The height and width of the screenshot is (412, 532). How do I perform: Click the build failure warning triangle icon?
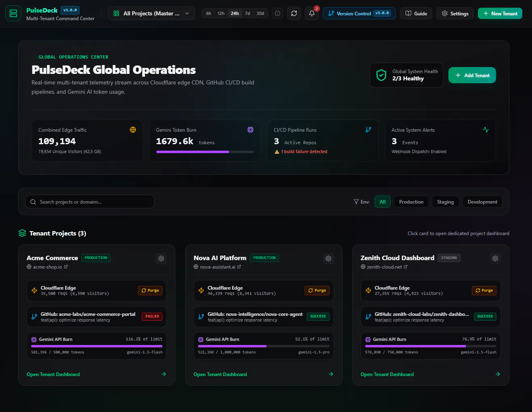277,152
